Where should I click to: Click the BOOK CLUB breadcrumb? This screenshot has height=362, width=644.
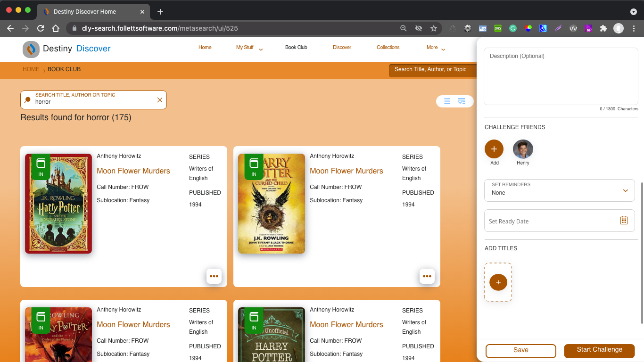[x=64, y=69]
